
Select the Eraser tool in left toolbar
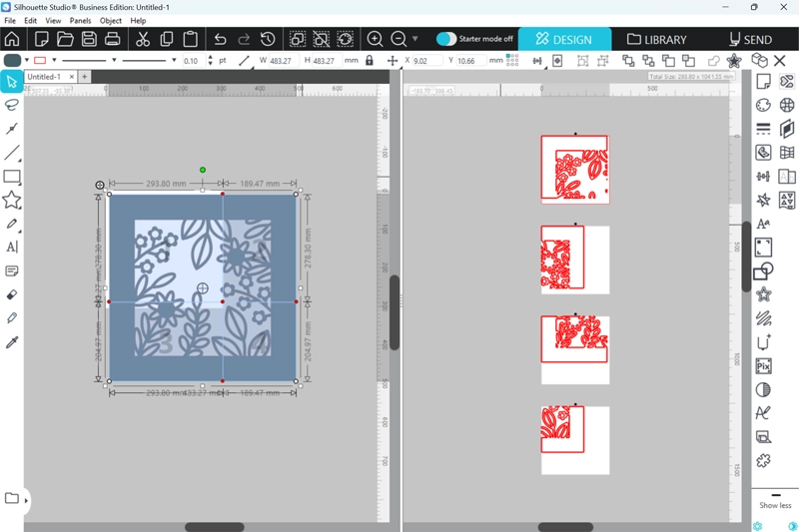12,294
